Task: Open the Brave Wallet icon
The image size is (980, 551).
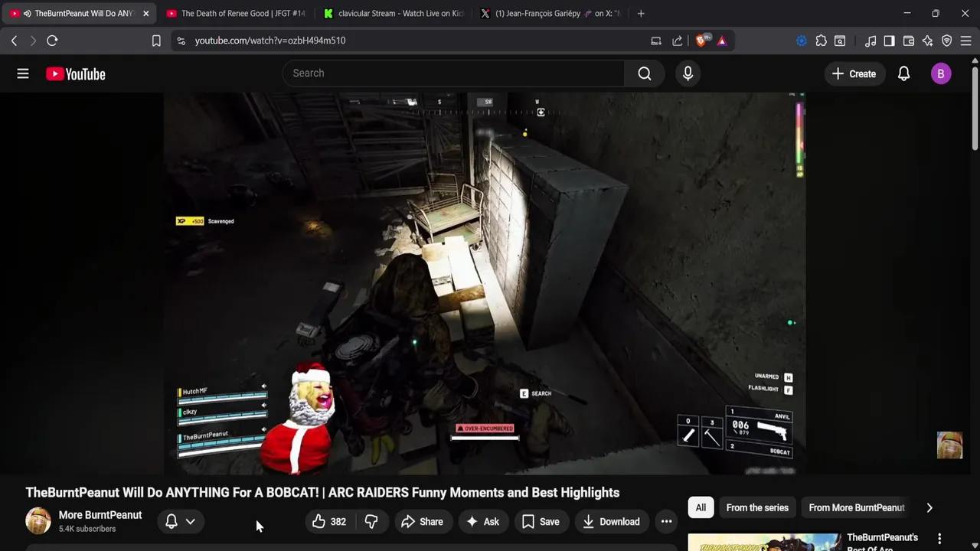Action: tap(909, 41)
